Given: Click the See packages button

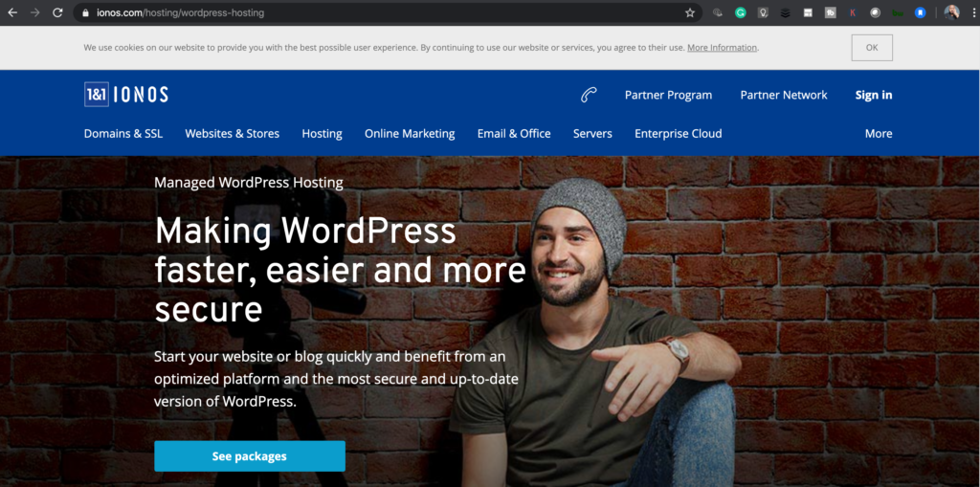Looking at the screenshot, I should (x=250, y=456).
